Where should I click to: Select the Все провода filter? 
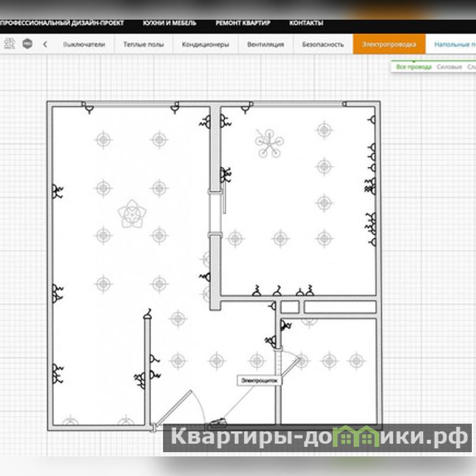[x=414, y=67]
